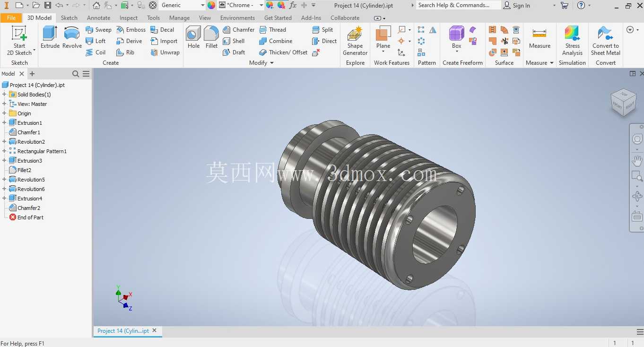Close the Model browser panel tab
This screenshot has height=347, width=644.
point(21,74)
